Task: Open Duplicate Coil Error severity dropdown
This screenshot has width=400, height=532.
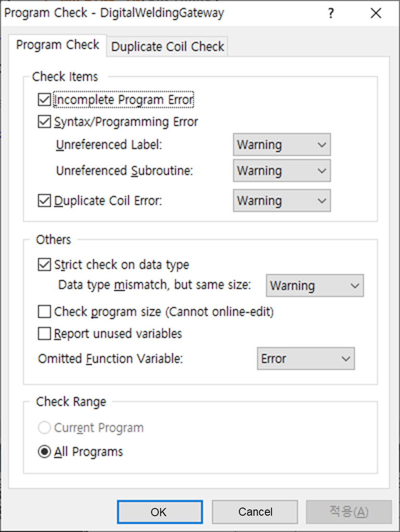Action: pos(282,201)
